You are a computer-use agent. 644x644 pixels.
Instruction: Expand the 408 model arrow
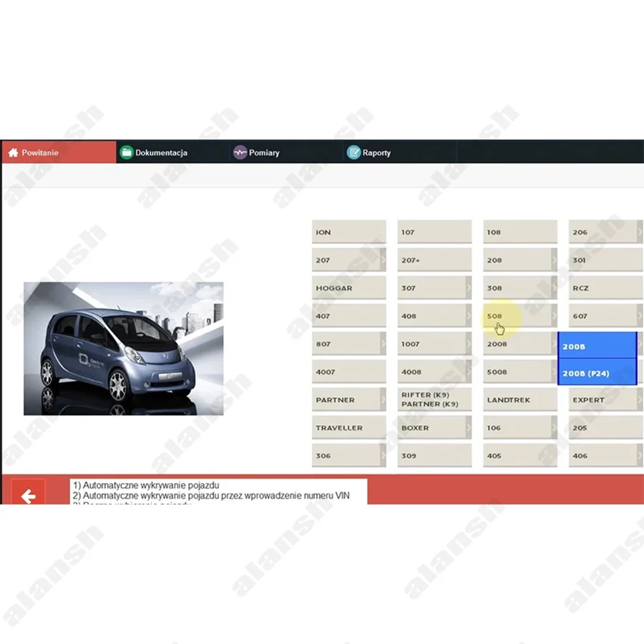coord(469,316)
